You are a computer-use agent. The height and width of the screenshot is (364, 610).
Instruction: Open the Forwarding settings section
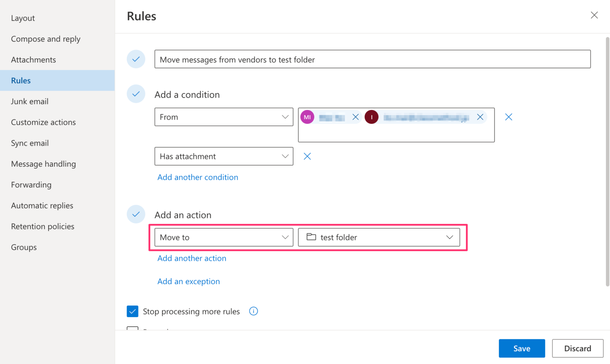pyautogui.click(x=31, y=185)
